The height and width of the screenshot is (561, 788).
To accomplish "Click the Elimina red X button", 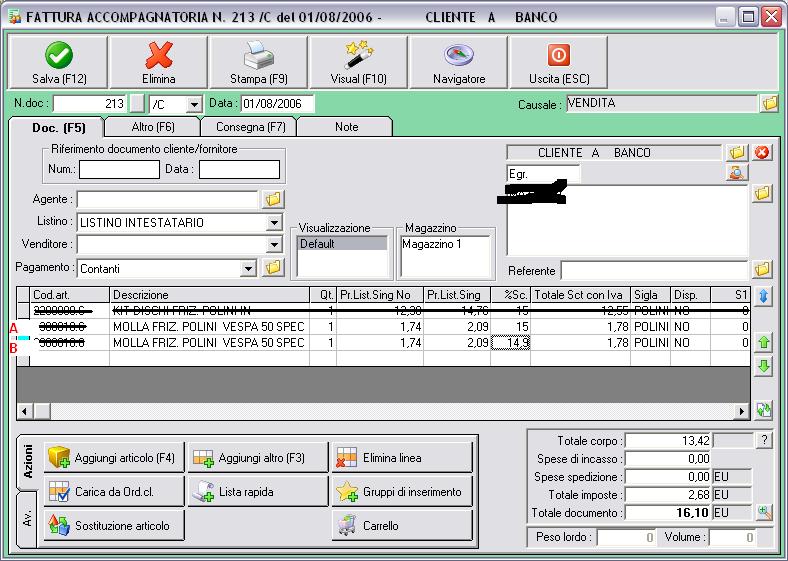I will point(158,62).
